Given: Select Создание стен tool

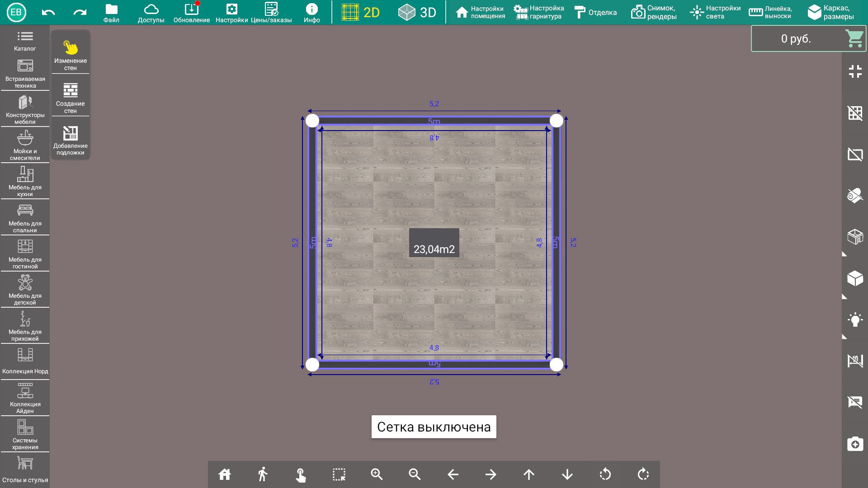Looking at the screenshot, I should [x=71, y=98].
